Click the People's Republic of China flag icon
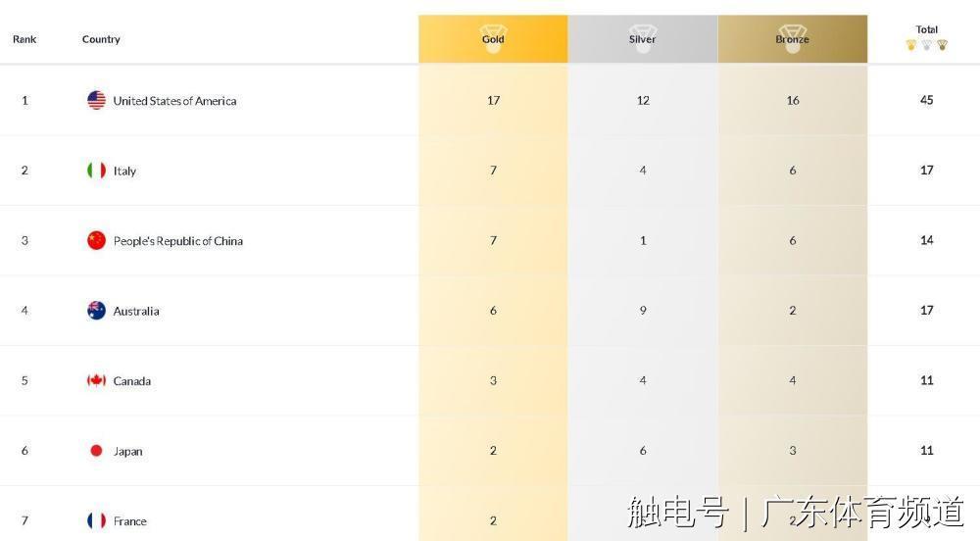Viewport: 980px width, 541px height. [x=96, y=240]
